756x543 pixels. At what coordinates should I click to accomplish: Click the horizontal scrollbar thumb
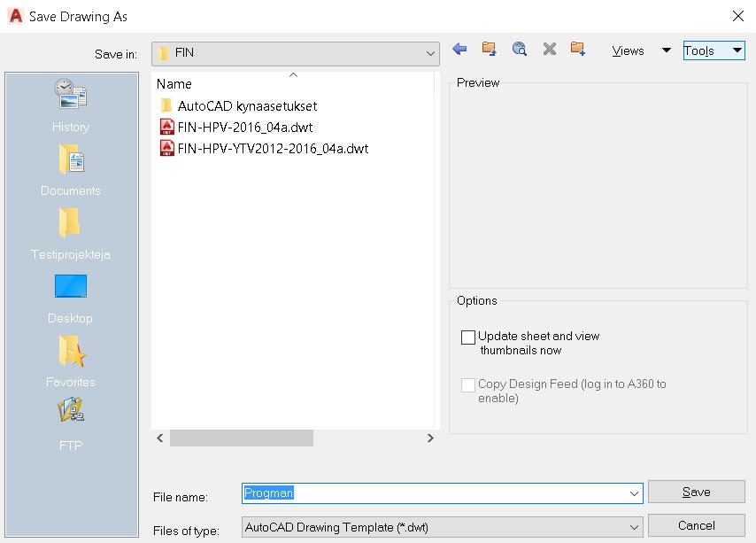point(242,438)
